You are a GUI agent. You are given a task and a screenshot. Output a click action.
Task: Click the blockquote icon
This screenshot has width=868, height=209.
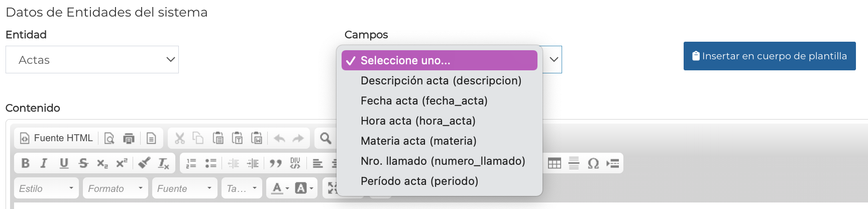click(x=275, y=163)
